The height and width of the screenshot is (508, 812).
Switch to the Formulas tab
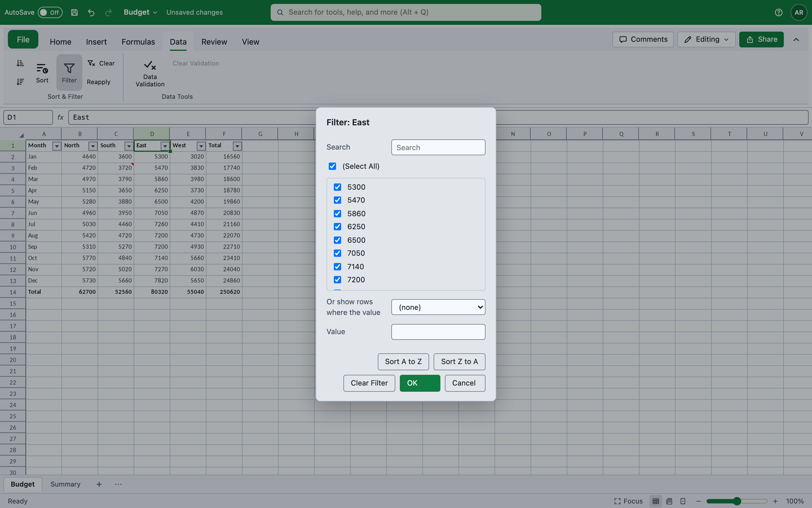coord(138,42)
